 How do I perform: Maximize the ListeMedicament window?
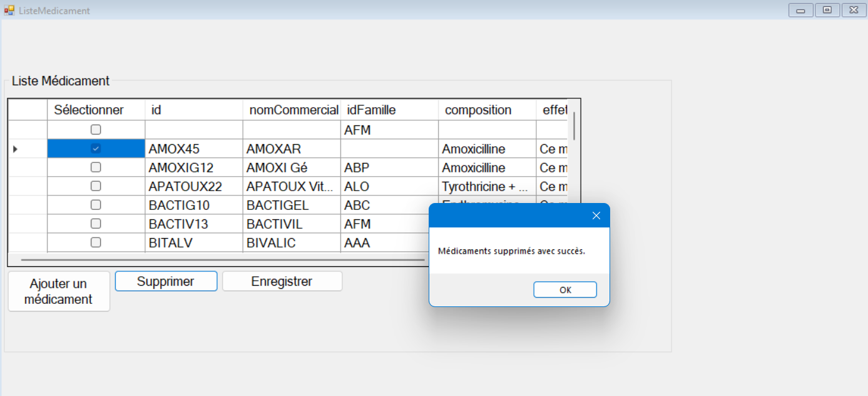827,10
